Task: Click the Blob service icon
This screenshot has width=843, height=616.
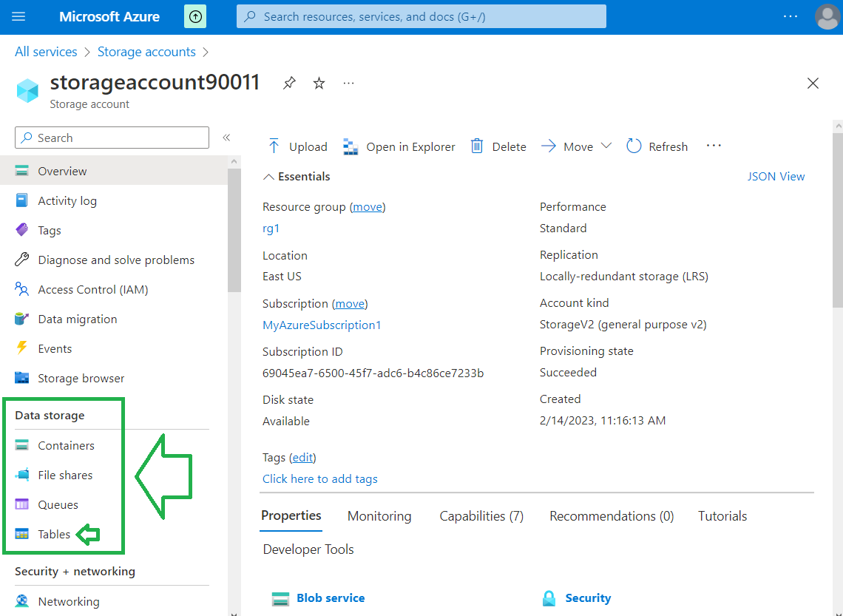Action: tap(281, 598)
